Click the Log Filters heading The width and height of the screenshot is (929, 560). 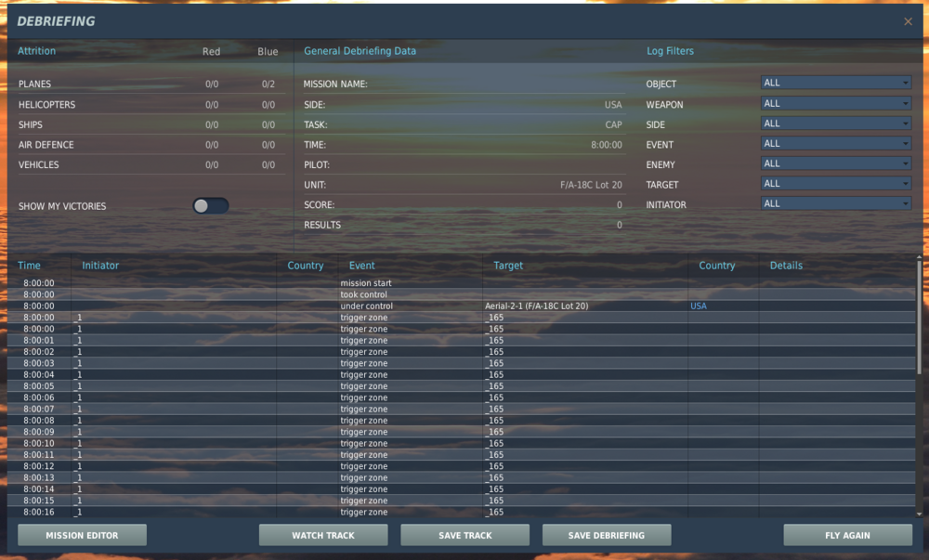[670, 51]
